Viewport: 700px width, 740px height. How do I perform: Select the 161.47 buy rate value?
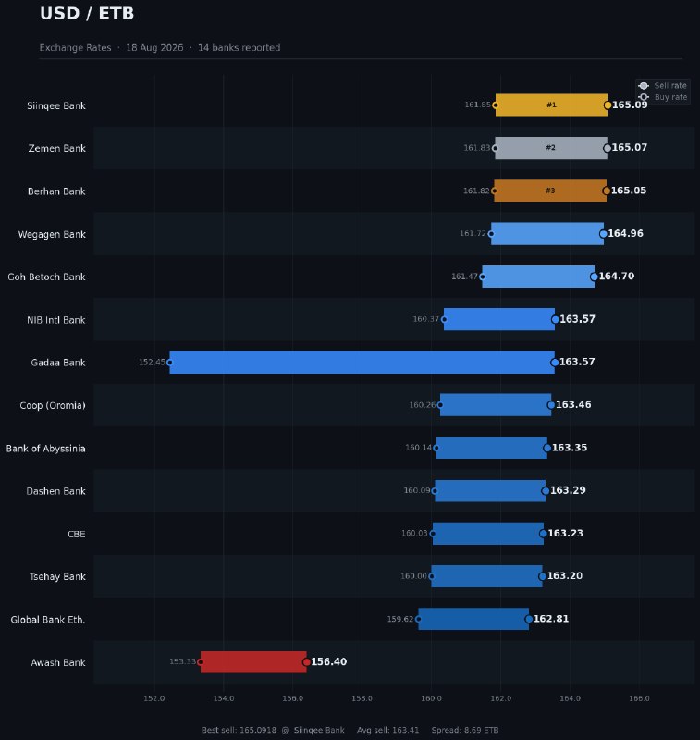pyautogui.click(x=464, y=277)
